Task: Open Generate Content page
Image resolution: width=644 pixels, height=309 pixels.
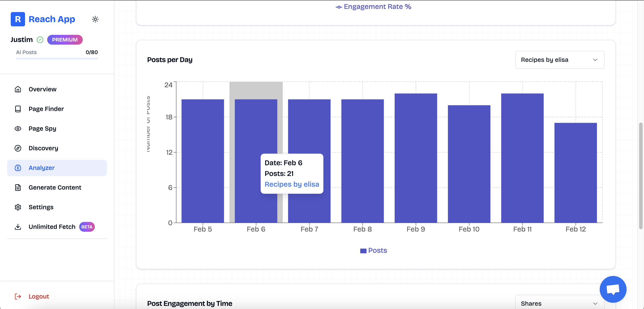Action: (x=57, y=188)
